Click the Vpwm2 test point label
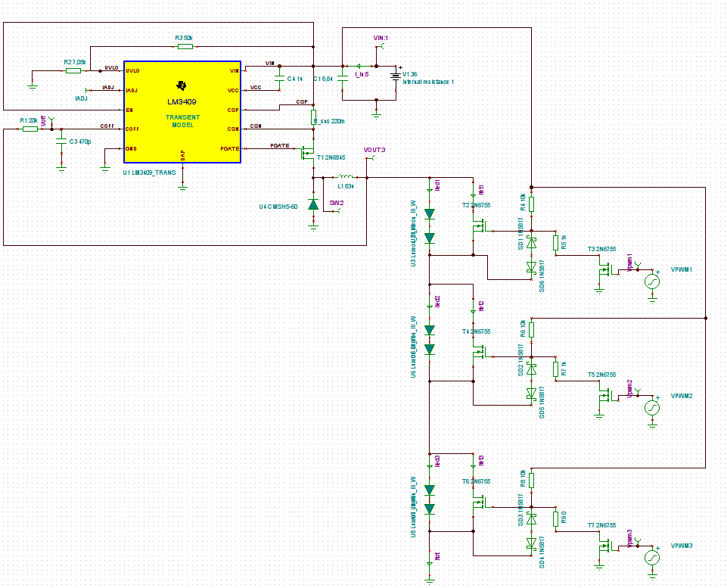Viewport: 727px width, 588px height. pos(629,389)
